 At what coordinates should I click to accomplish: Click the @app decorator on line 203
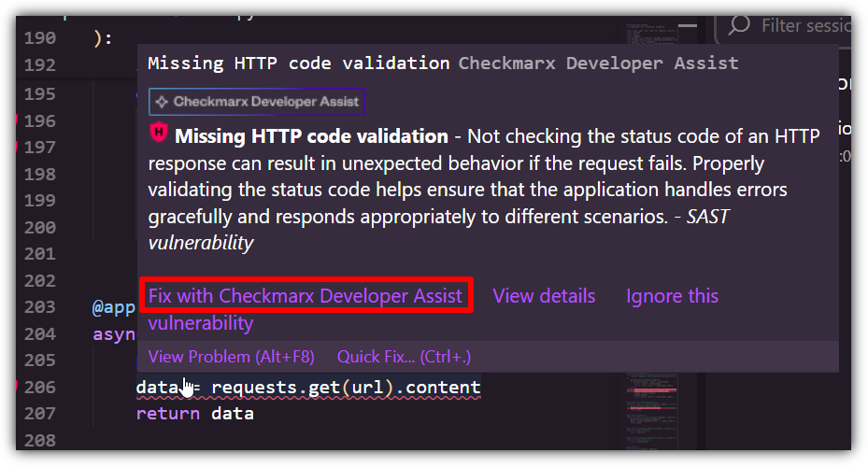[x=113, y=307]
